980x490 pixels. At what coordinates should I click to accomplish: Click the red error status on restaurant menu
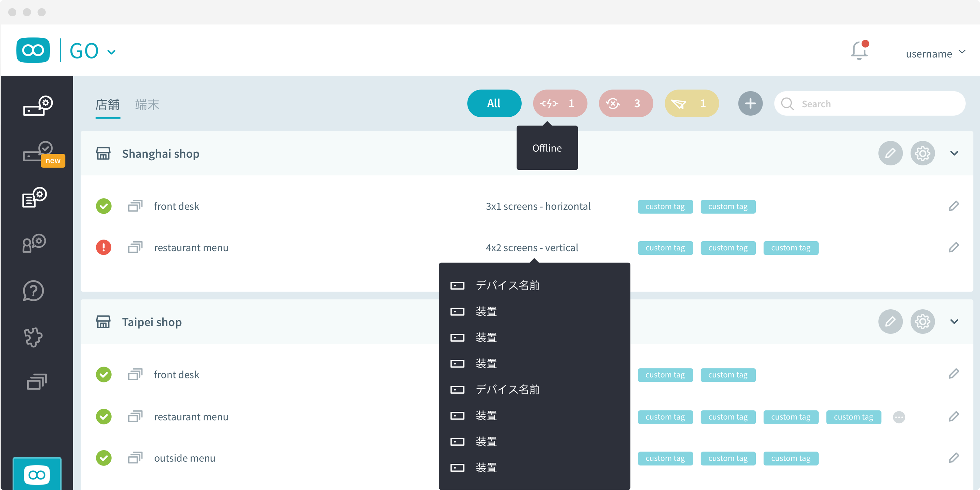(103, 248)
